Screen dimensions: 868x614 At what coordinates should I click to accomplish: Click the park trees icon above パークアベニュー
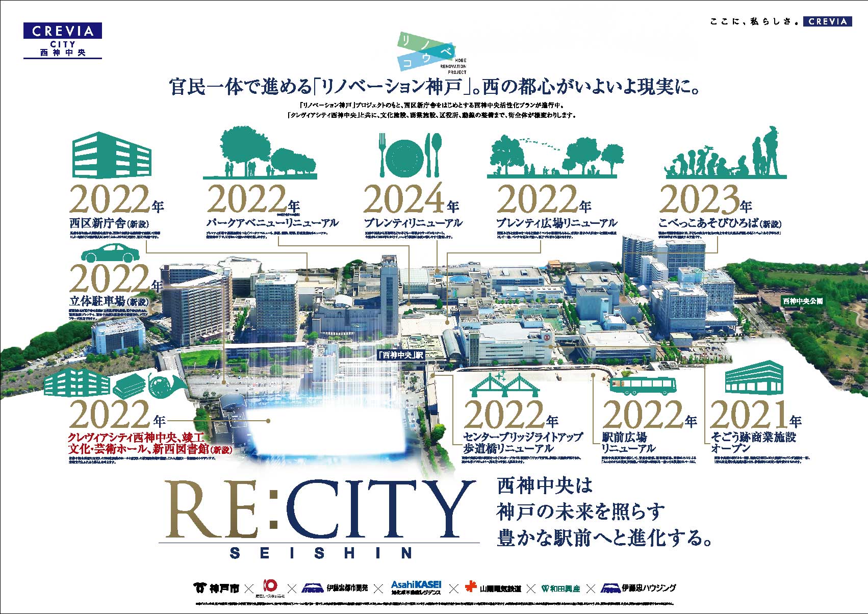click(260, 153)
